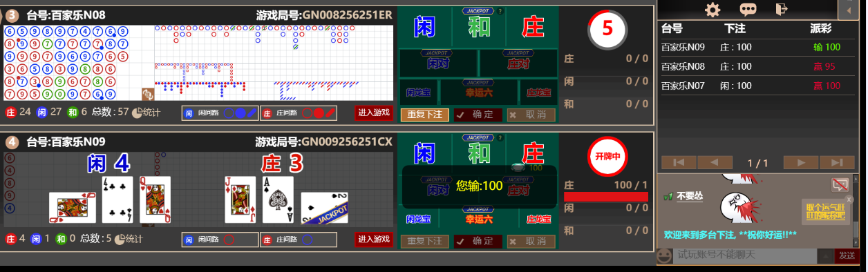Go to last page of bet records
This screenshot has width=868, height=272.
coord(838,162)
